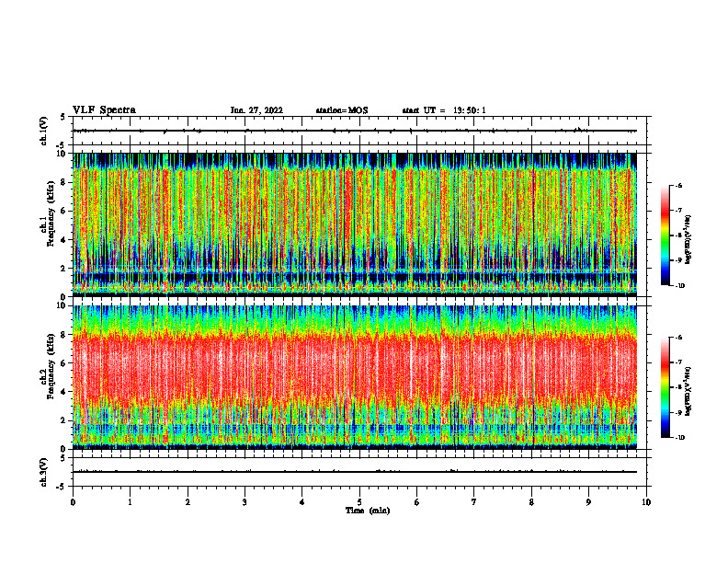Click the "6" tick on the time axis
The width and height of the screenshot is (728, 563).
pos(417,502)
